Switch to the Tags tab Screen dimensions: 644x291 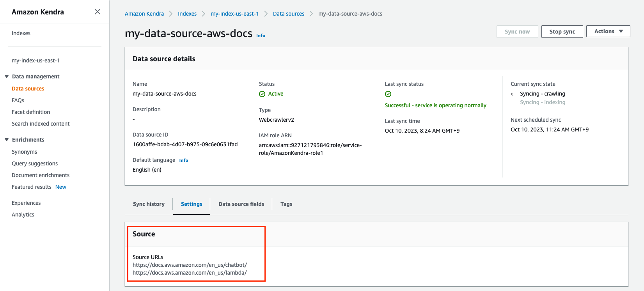pos(286,204)
